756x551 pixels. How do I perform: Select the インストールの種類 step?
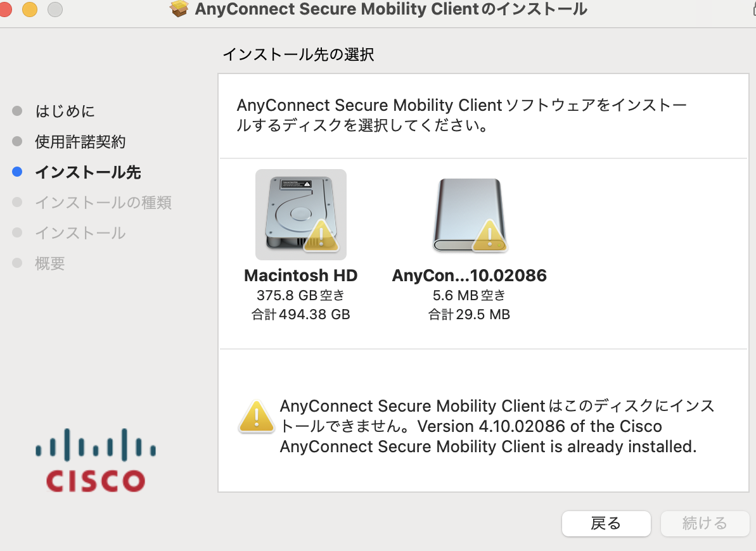[103, 203]
